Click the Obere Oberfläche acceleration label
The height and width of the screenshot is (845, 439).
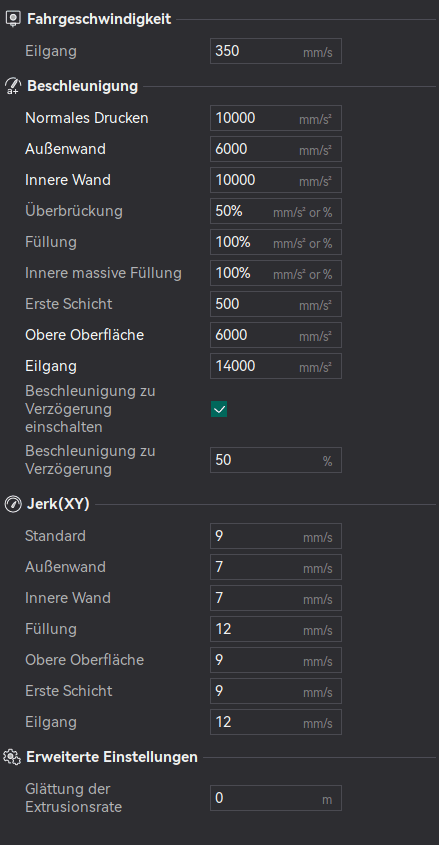tap(85, 335)
